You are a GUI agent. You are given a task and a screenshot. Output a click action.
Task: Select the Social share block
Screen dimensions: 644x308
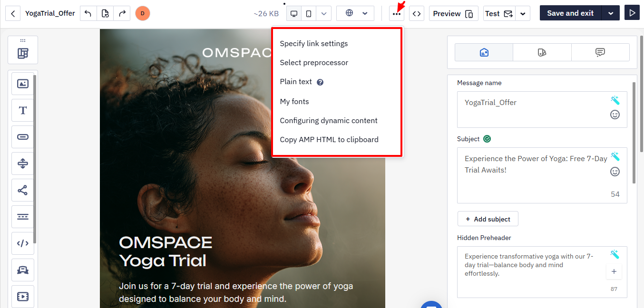coord(23,190)
